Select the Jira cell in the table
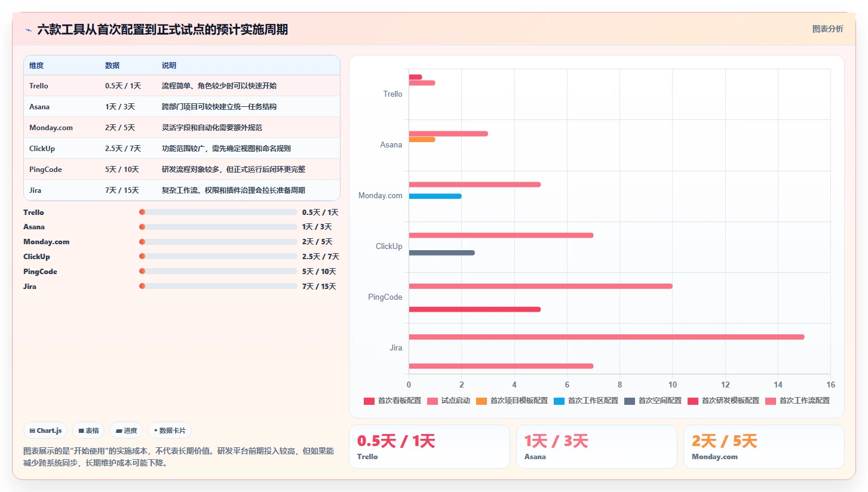This screenshot has height=492, width=868. pyautogui.click(x=35, y=190)
